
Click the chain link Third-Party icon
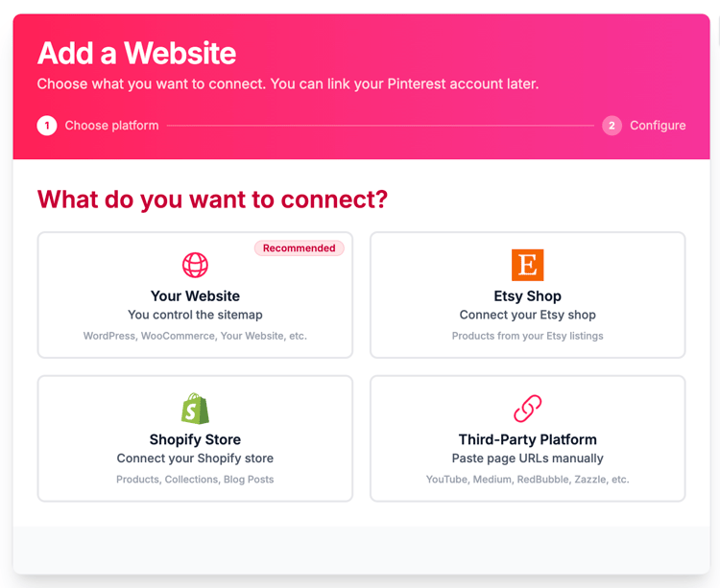(x=527, y=409)
